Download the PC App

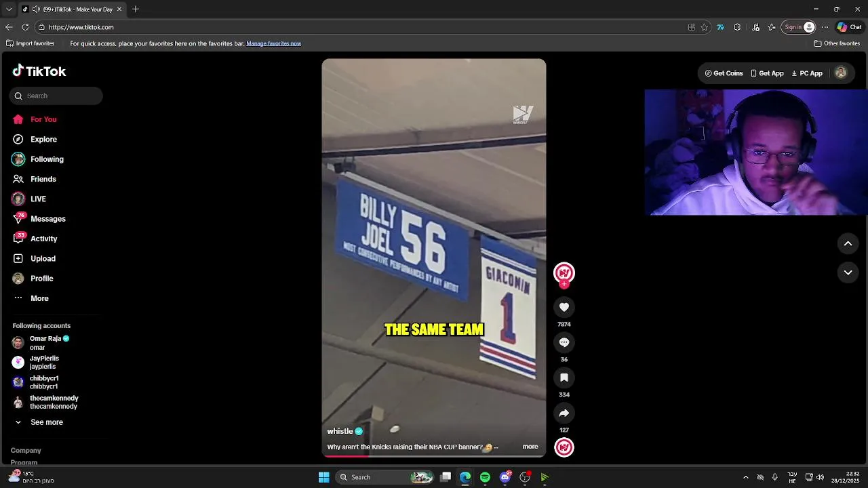[x=807, y=73]
